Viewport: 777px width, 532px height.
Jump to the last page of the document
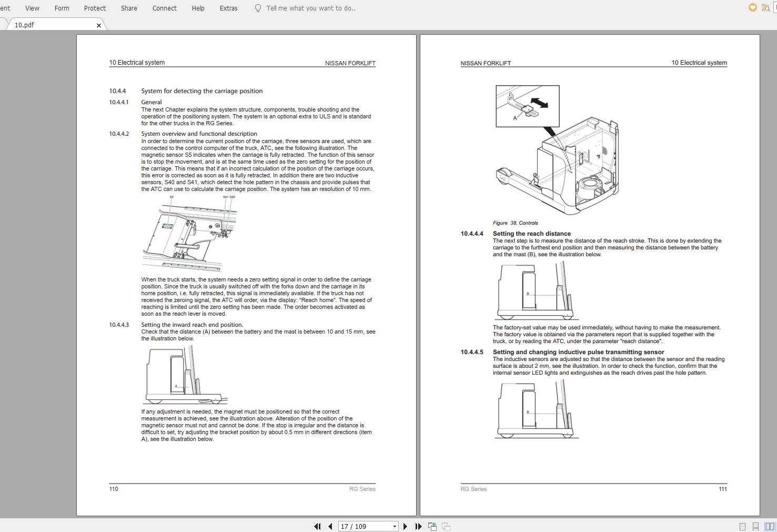pos(418,526)
